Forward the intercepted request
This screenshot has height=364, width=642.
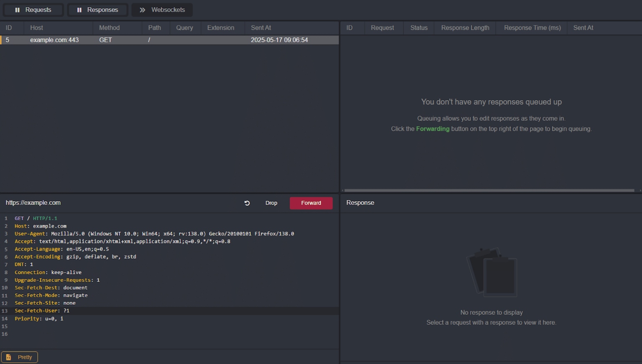point(311,203)
